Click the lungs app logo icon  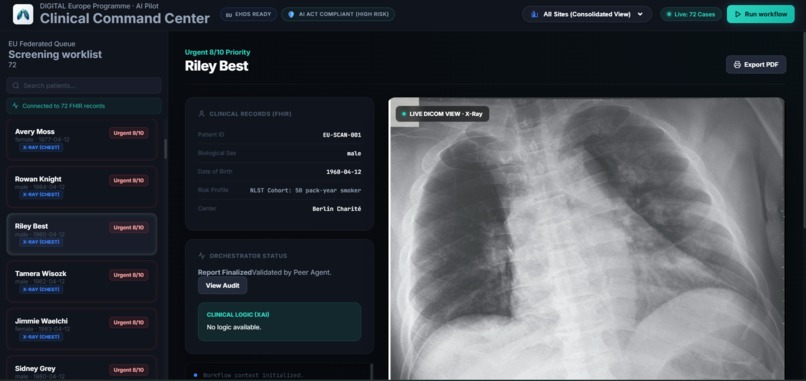pyautogui.click(x=23, y=14)
